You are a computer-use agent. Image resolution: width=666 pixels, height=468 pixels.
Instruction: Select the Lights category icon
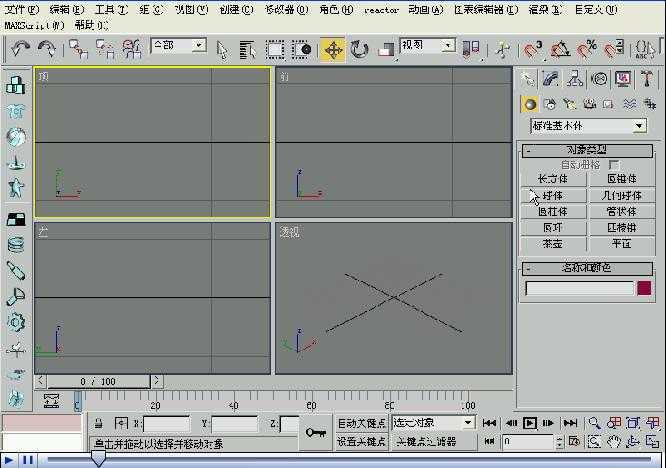[x=569, y=104]
